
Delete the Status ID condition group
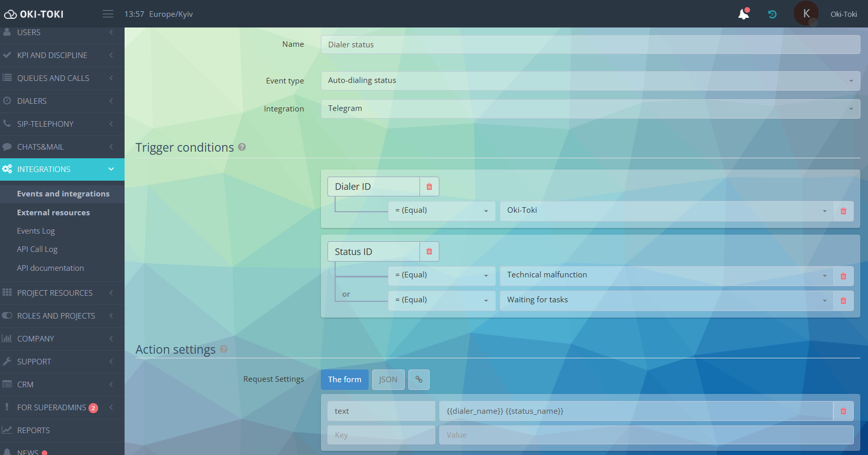tap(429, 251)
